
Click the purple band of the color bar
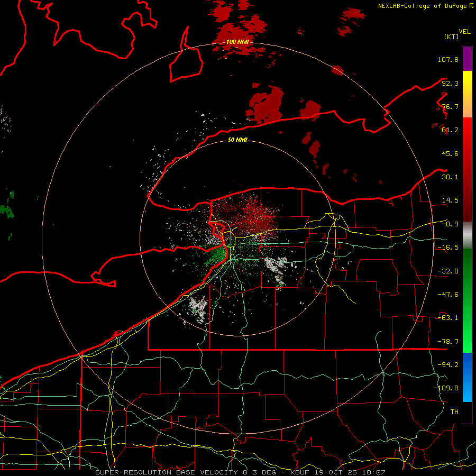[x=467, y=59]
